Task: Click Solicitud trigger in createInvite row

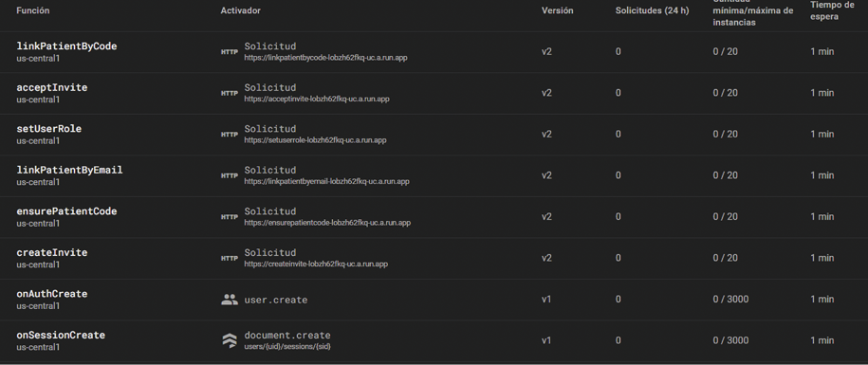Action: coord(270,253)
